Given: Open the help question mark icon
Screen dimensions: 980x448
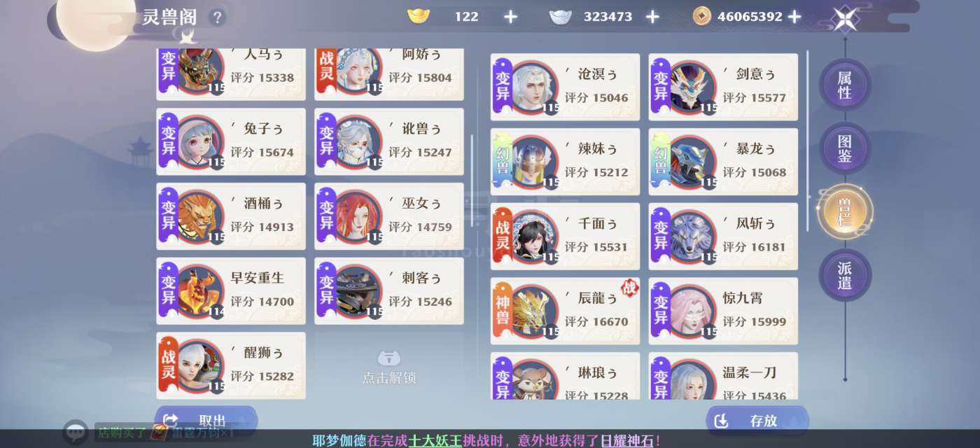Looking at the screenshot, I should pyautogui.click(x=218, y=17).
